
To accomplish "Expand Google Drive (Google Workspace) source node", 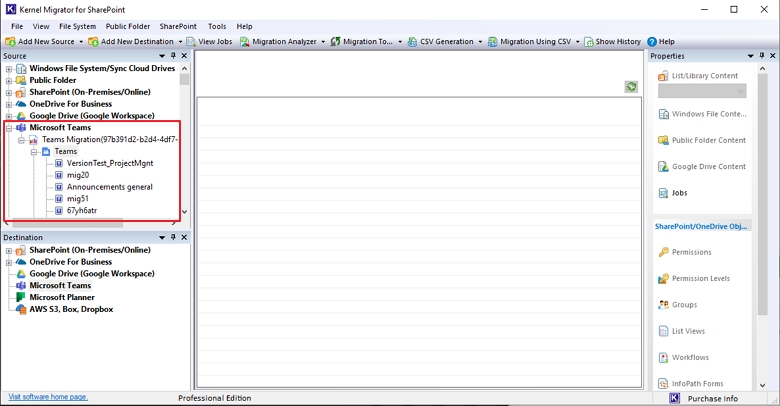I will pos(8,116).
